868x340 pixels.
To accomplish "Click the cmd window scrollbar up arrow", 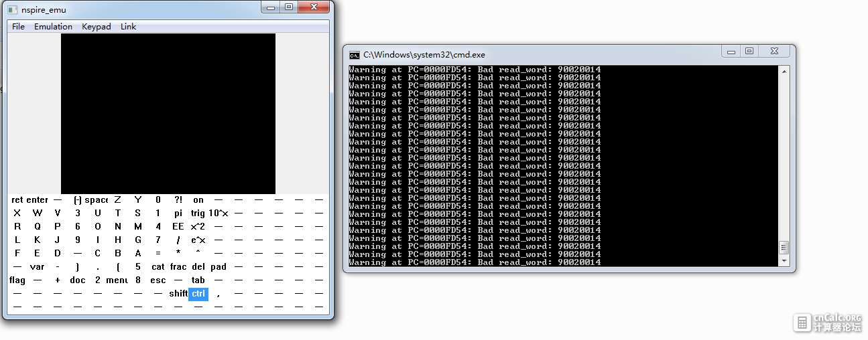I will 784,70.
